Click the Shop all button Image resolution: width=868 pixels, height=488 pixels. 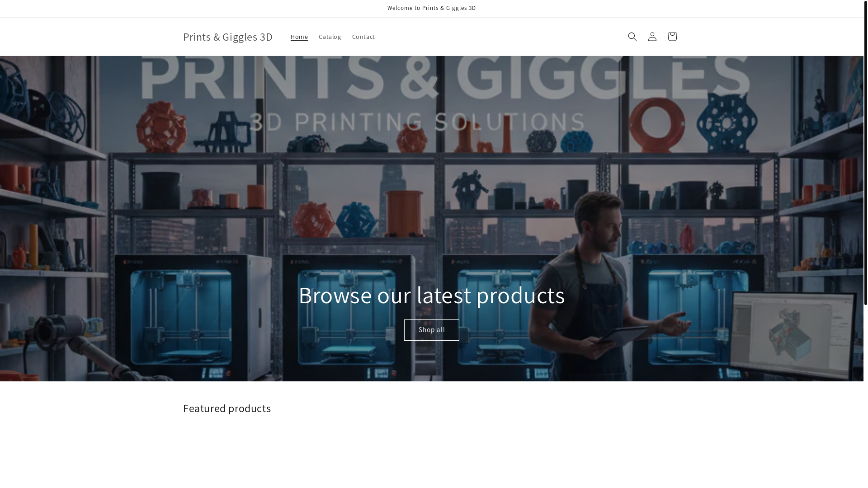[431, 330]
